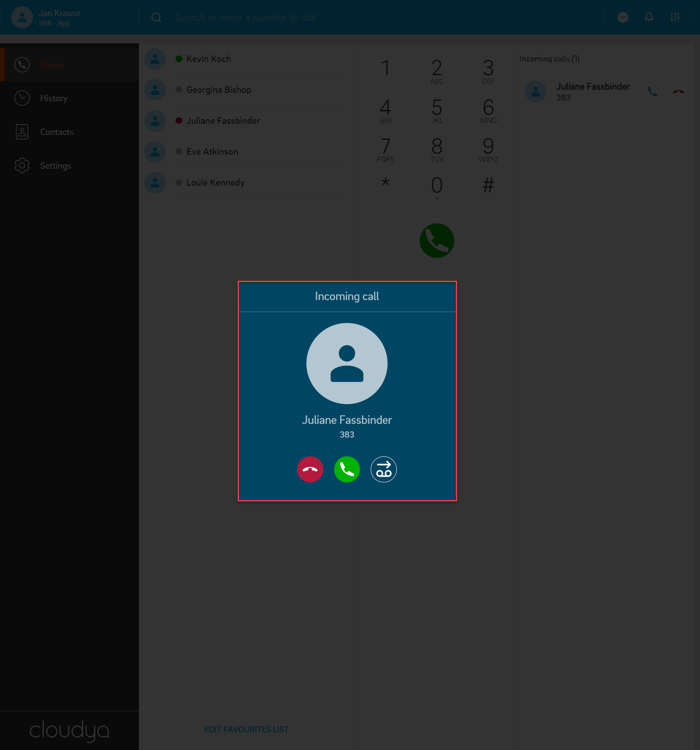Click EDIT FAVOURITES LIST link
Image resolution: width=700 pixels, height=750 pixels.
[246, 729]
